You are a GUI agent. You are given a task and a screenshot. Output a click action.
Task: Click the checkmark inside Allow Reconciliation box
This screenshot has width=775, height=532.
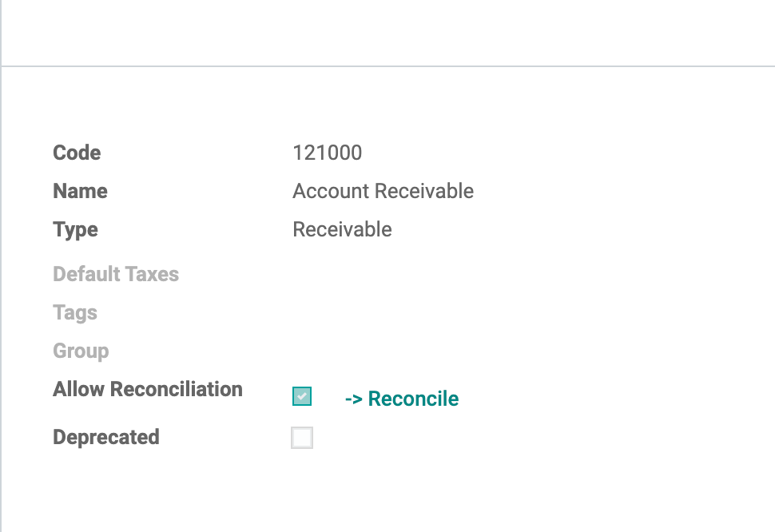tap(302, 396)
